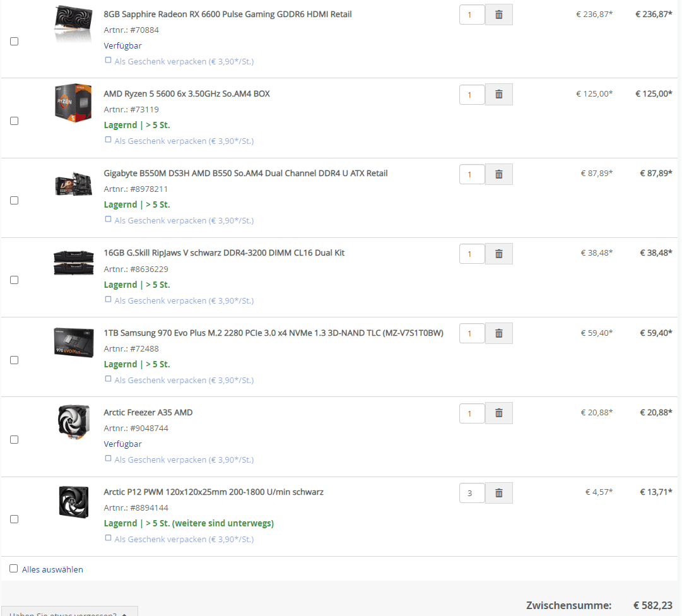Viewport: 682px width, 616px height.
Task: Open AMD Ryzen 5 5600 product title link
Action: pyautogui.click(x=187, y=94)
